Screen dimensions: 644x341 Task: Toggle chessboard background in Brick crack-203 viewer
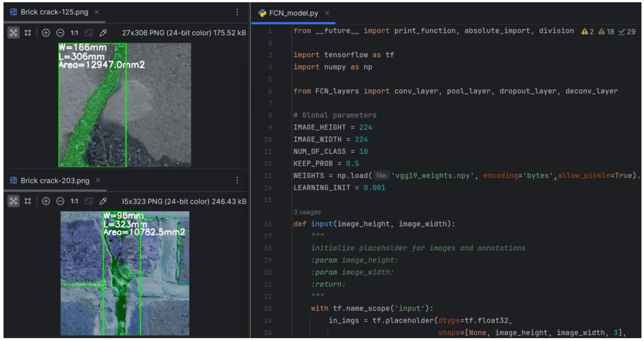point(13,201)
